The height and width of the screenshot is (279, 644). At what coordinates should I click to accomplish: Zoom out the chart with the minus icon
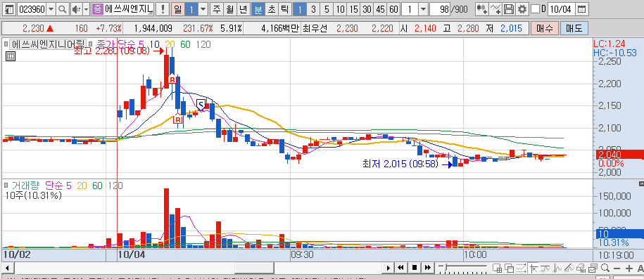[x=617, y=268]
